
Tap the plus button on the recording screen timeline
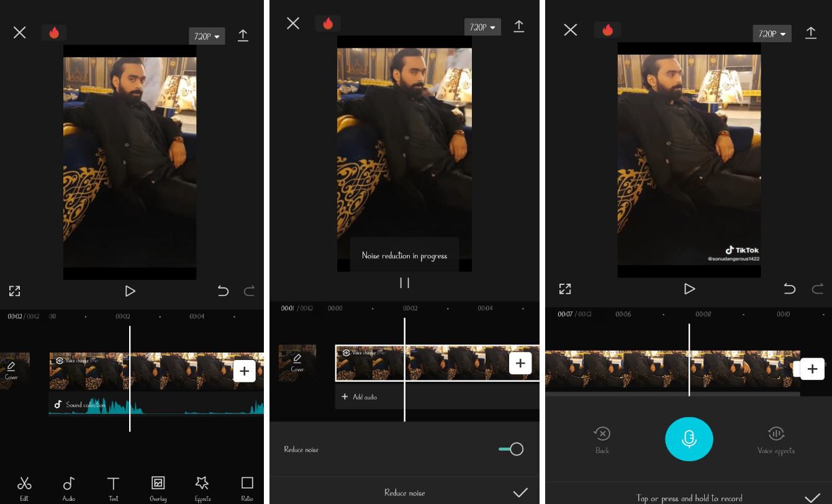tap(812, 369)
